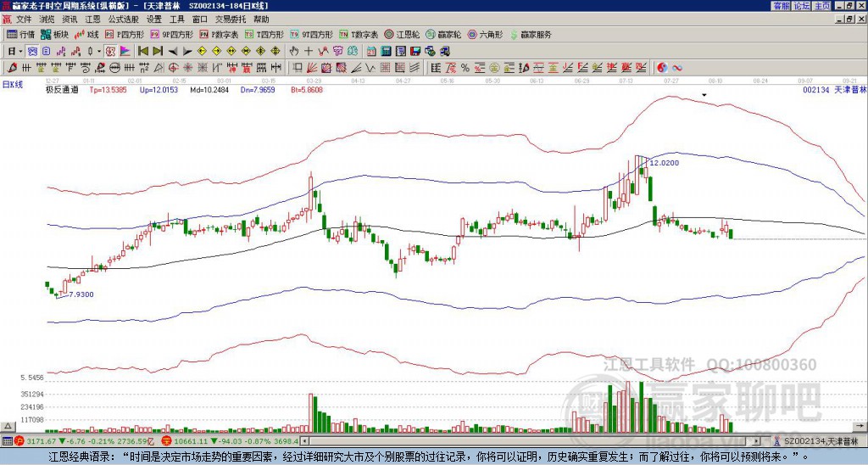Switch to K线 chart view
868x465 pixels.
point(86,34)
